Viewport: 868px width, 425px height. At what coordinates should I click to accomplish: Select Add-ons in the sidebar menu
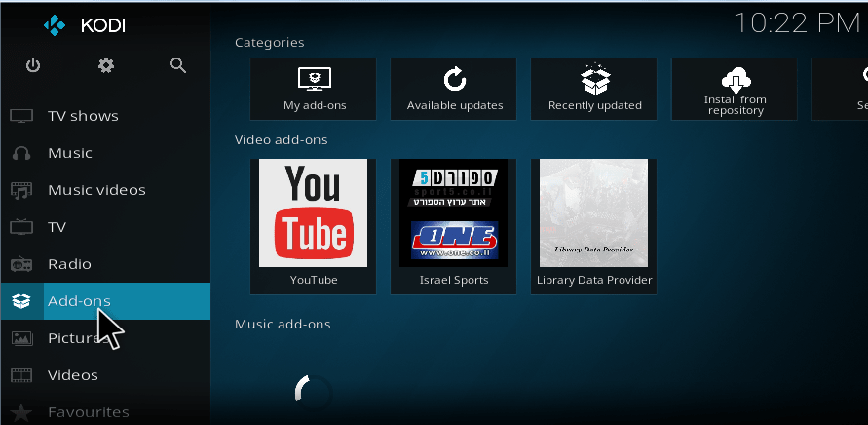tap(105, 301)
